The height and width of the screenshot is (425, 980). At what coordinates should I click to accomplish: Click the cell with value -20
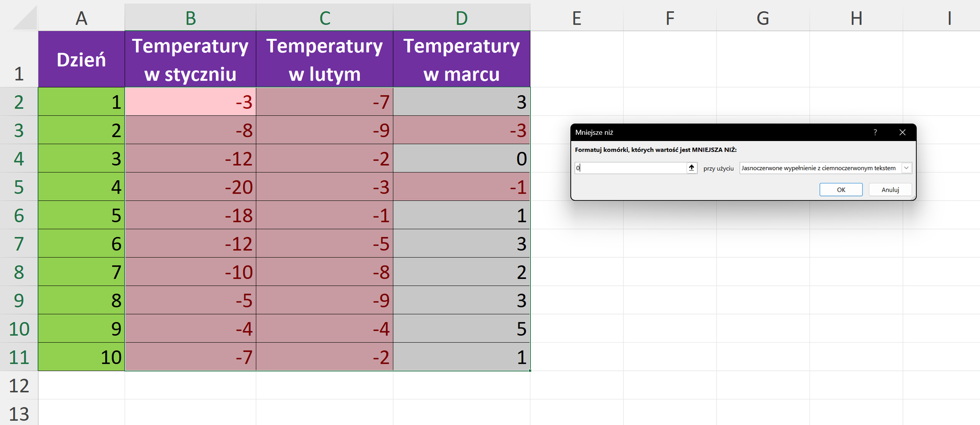coord(190,187)
